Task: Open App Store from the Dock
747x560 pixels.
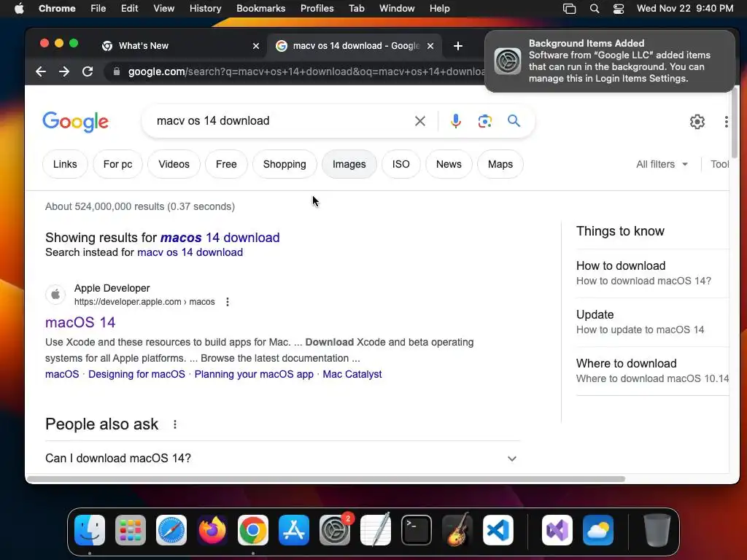Action: 294,530
